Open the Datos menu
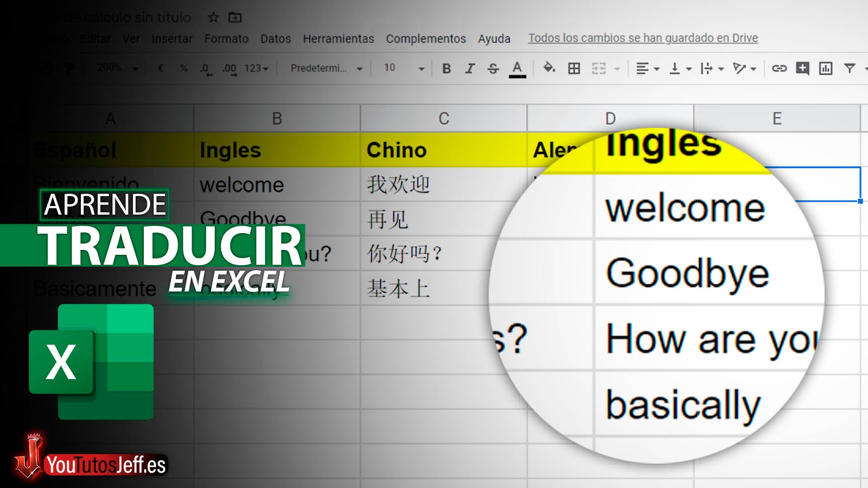Viewport: 868px width, 488px height. pos(276,38)
